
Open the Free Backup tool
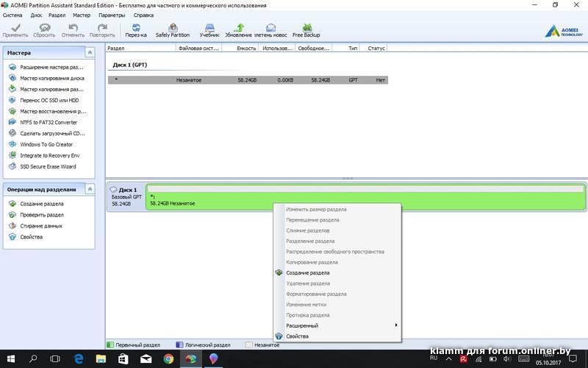(305, 29)
